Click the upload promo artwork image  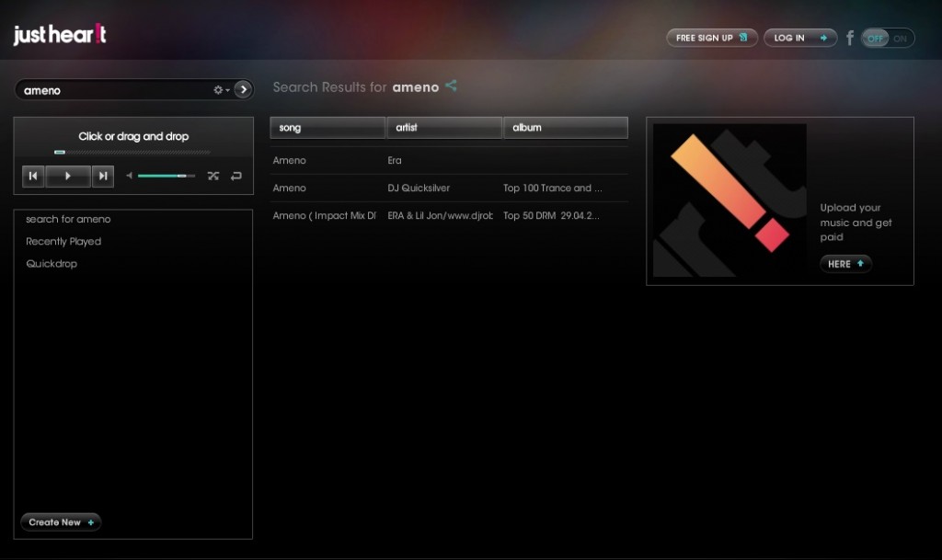coord(729,200)
